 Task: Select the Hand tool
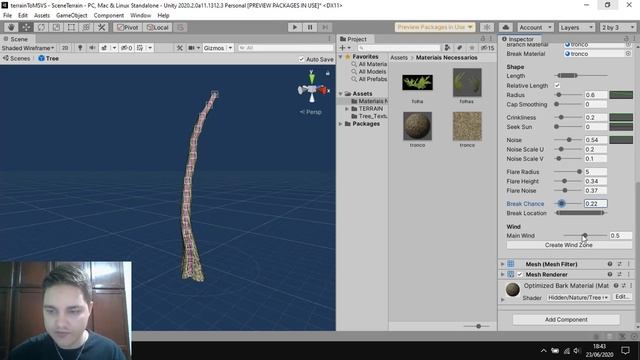(x=11, y=27)
